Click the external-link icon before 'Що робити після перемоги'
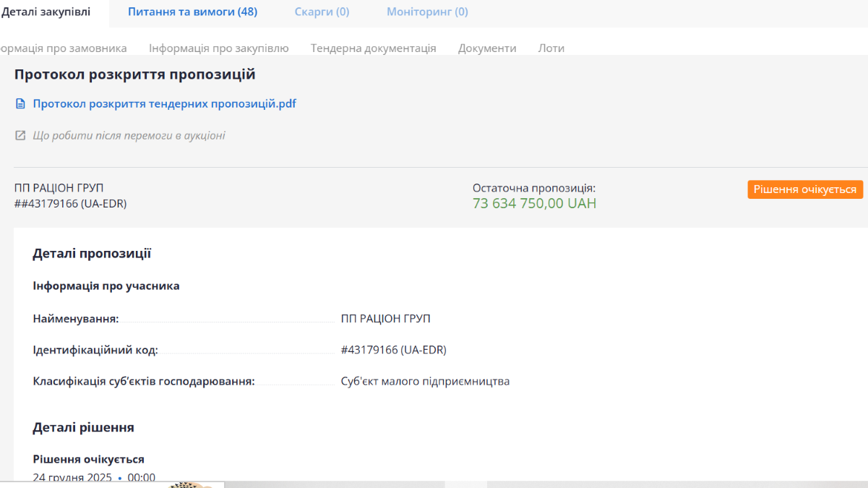This screenshot has height=488, width=868. tap(20, 136)
